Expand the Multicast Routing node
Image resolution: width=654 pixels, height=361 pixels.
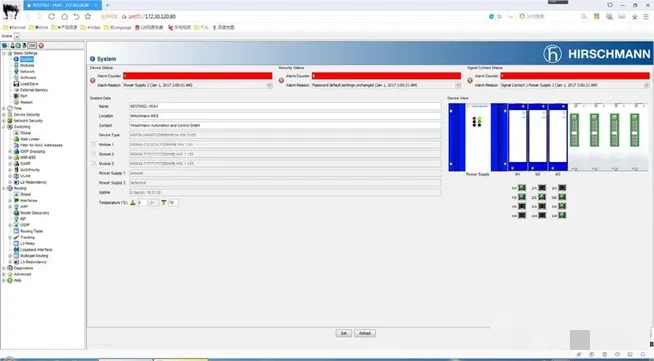coord(10,256)
